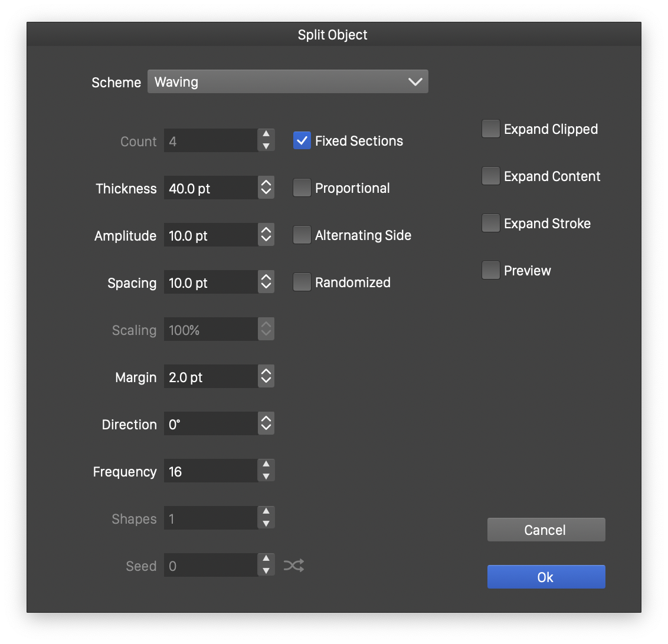Screen dimensions: 668x644
Task: Click into the Thickness input field
Action: (211, 188)
